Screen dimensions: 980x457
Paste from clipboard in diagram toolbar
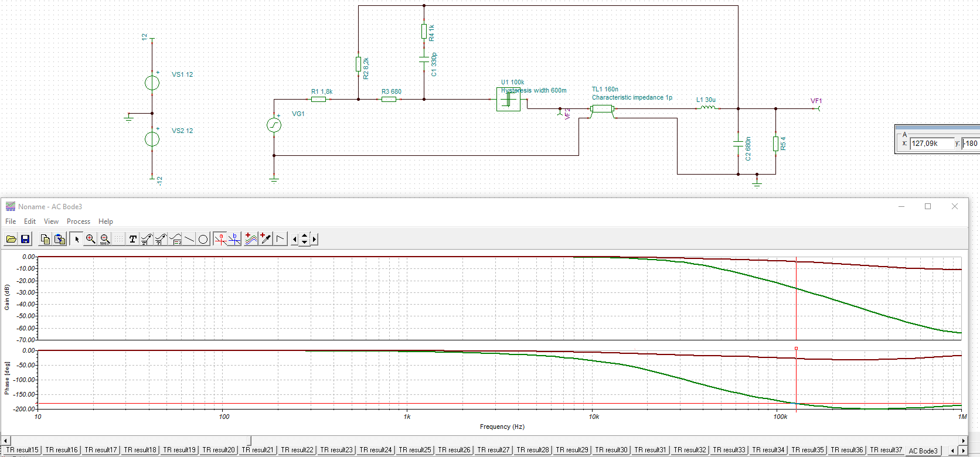[59, 239]
